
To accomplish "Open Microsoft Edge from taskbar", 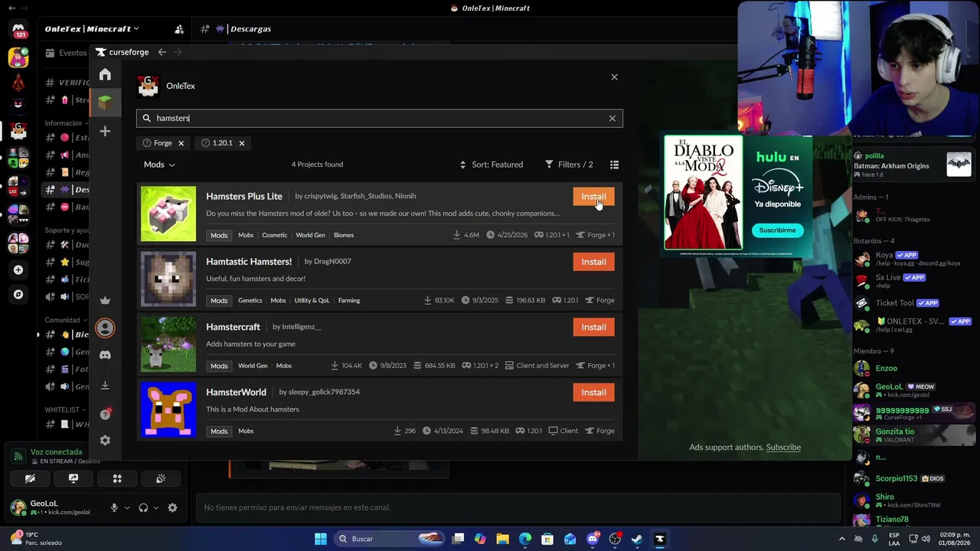I will pyautogui.click(x=525, y=539).
